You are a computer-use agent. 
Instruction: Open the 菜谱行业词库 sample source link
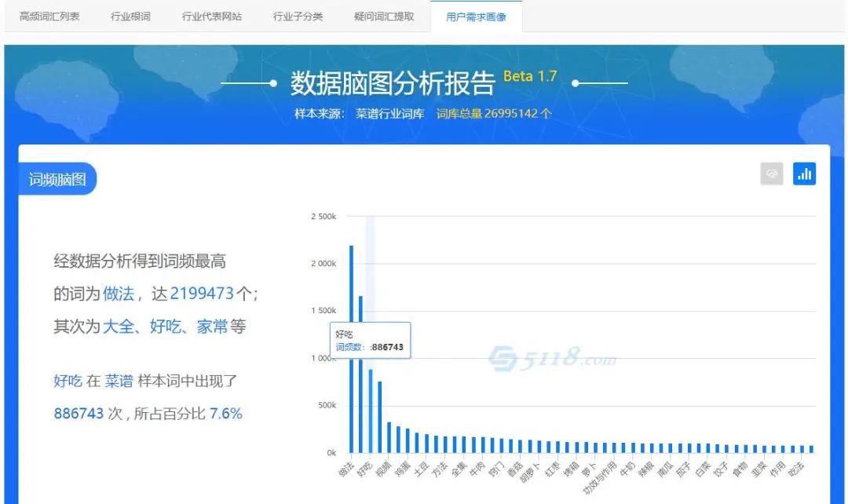[x=388, y=114]
